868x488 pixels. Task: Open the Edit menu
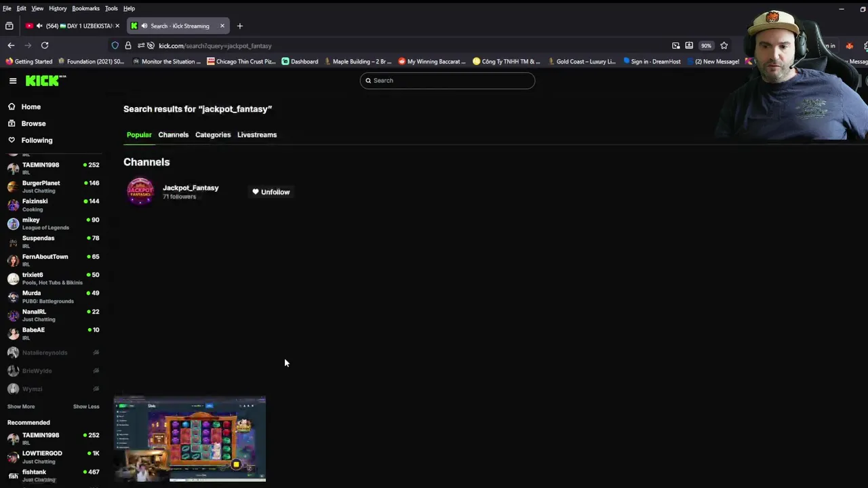tap(21, 8)
